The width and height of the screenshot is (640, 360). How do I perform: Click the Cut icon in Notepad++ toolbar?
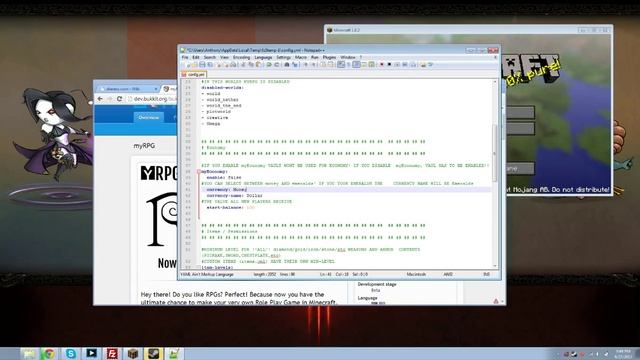coord(243,64)
